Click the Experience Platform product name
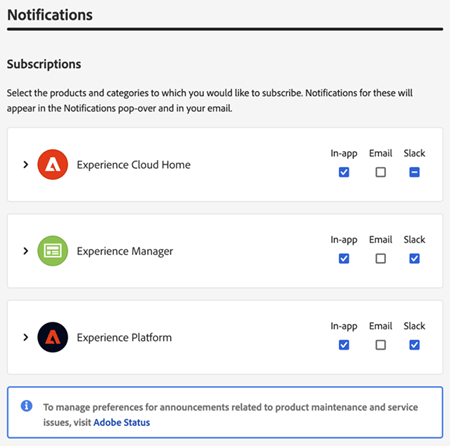 (x=124, y=338)
